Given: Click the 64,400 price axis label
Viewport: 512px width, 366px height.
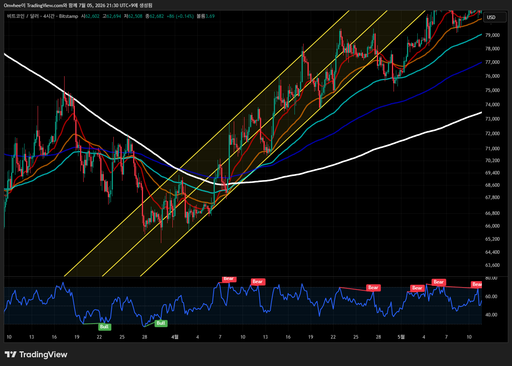Looking at the screenshot, I should pos(492,252).
